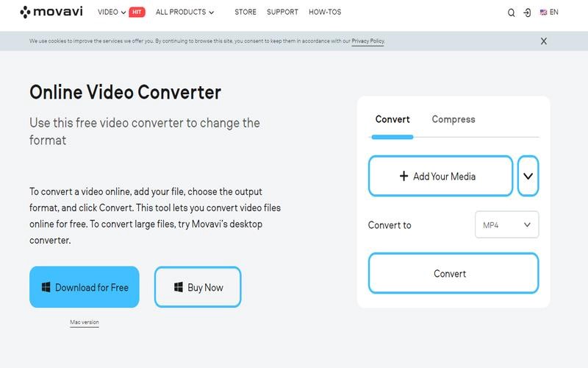This screenshot has width=588, height=368.
Task: Open the MP4 format dropdown
Action: [x=506, y=224]
